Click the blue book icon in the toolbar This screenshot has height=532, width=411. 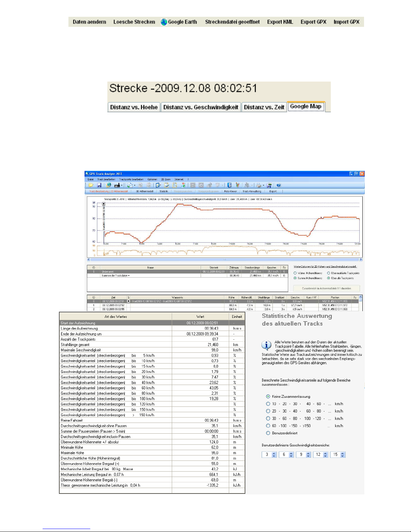(229, 185)
